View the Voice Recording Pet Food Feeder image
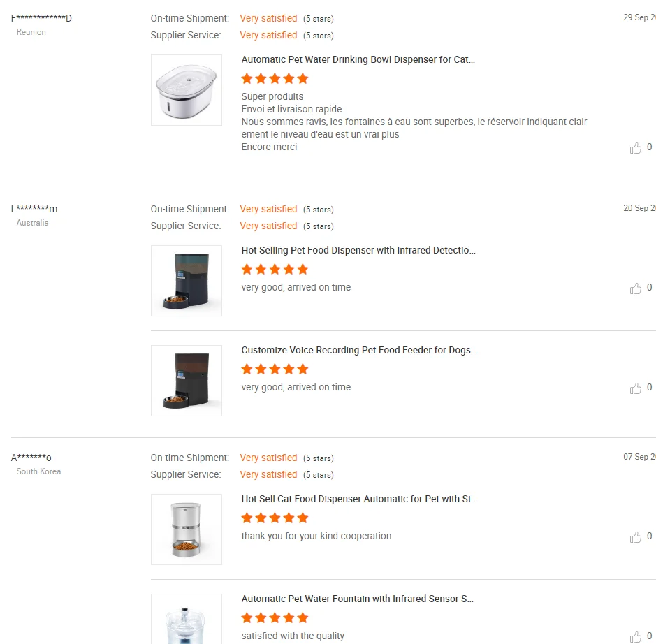This screenshot has width=656, height=644. (187, 381)
